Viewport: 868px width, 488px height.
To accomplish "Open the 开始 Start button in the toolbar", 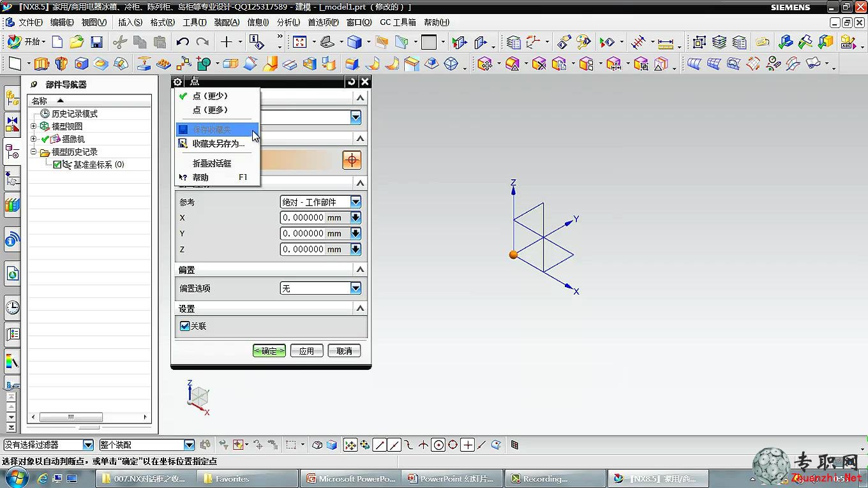I will click(x=26, y=42).
